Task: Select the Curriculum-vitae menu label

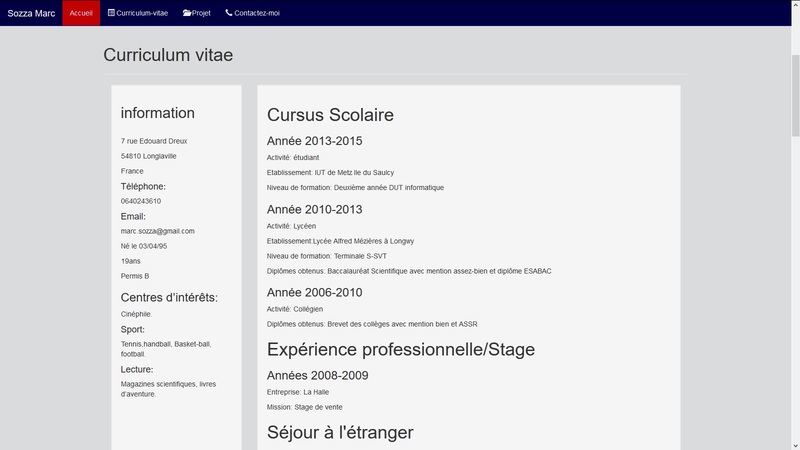Action: click(142, 13)
